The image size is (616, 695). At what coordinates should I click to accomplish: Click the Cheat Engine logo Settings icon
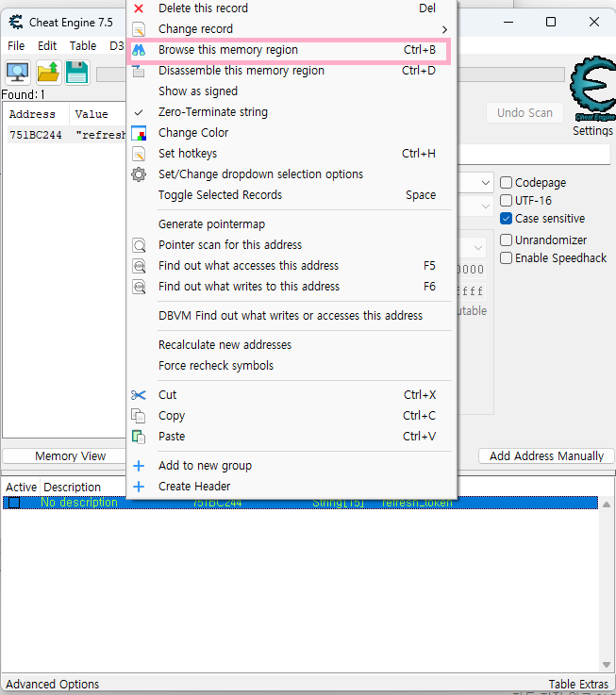[x=592, y=89]
